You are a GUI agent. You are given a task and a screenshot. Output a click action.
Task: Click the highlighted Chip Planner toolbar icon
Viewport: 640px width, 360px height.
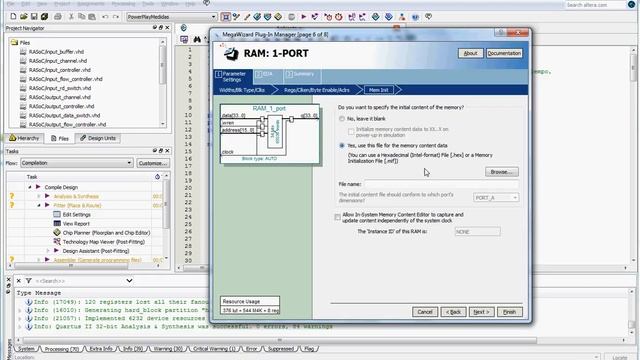(x=225, y=17)
